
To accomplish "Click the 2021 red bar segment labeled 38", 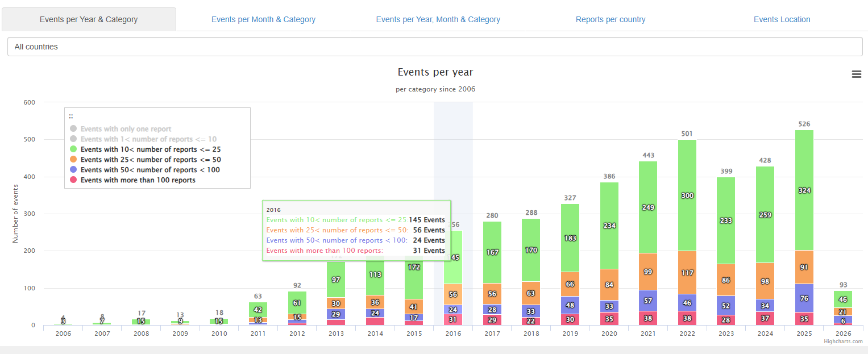I will 648,319.
